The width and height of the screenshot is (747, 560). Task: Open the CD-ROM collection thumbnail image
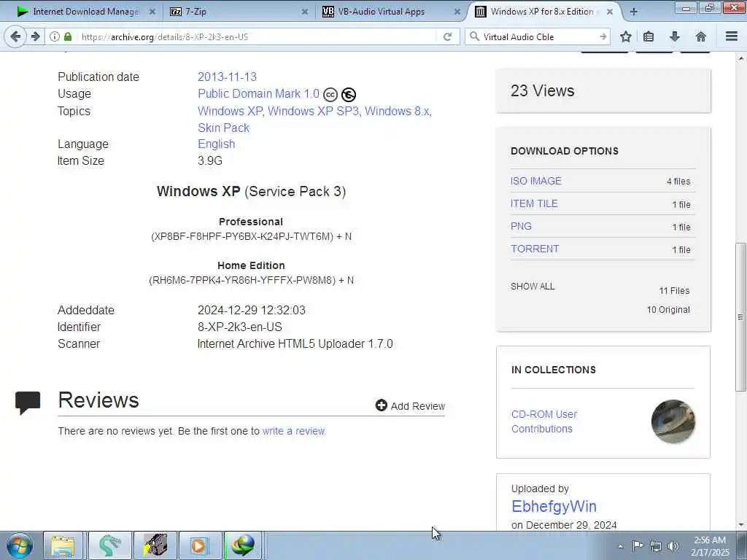(673, 421)
